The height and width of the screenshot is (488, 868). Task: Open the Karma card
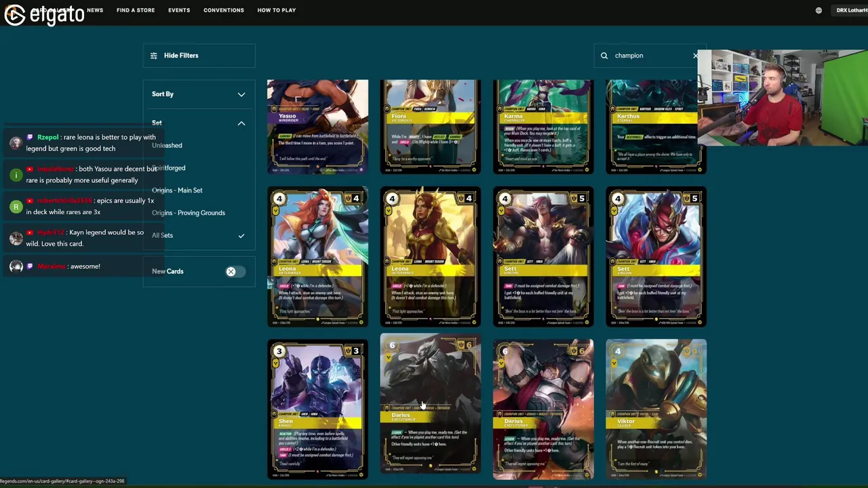click(x=543, y=127)
